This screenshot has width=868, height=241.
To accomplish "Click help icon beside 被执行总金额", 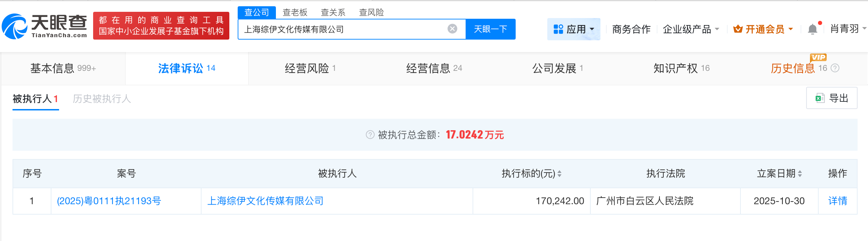I will click(370, 135).
